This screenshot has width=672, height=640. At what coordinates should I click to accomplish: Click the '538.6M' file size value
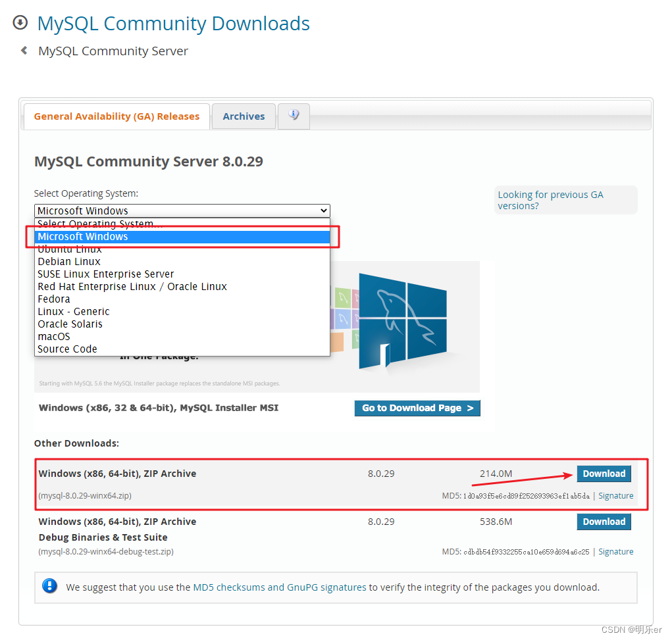coord(496,522)
